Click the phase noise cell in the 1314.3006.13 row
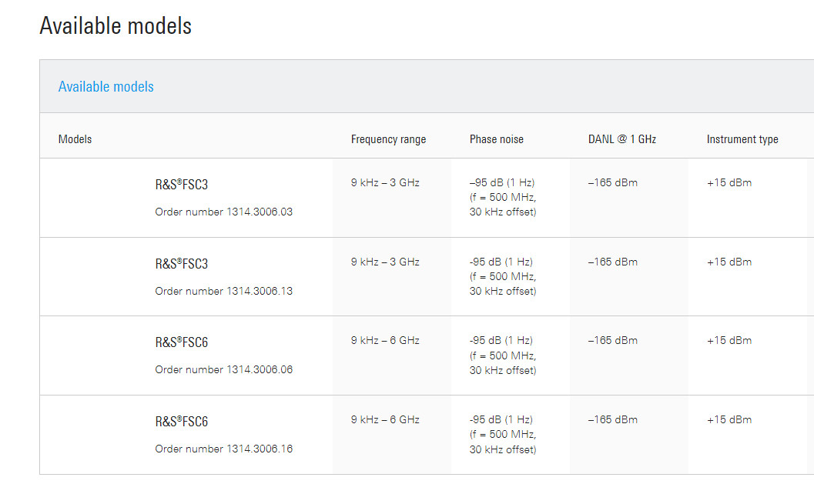814x504 pixels. pos(503,276)
